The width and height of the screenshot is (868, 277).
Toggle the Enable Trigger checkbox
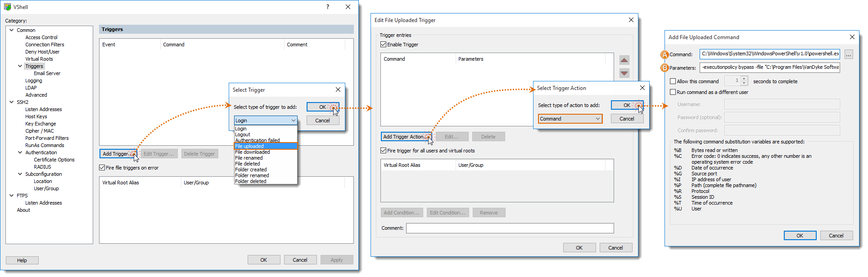point(384,45)
